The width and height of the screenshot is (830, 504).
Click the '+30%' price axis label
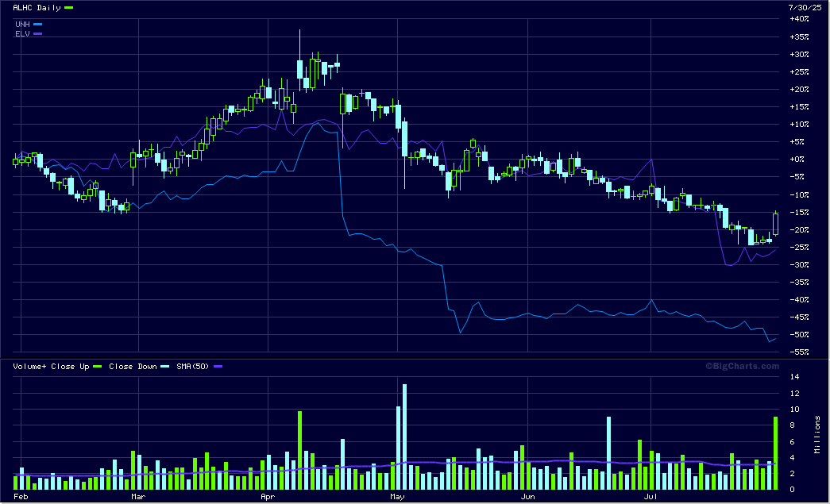[x=799, y=55]
